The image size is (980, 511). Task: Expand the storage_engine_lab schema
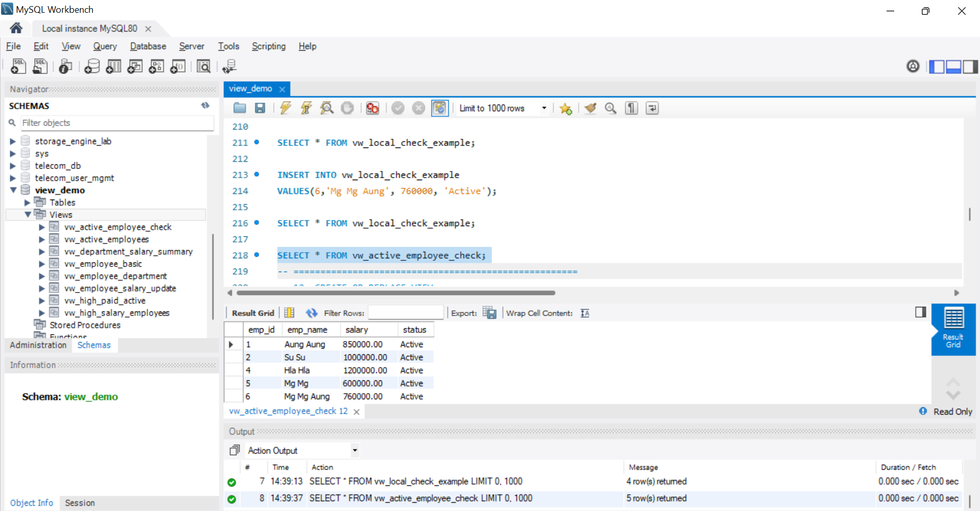pos(13,141)
